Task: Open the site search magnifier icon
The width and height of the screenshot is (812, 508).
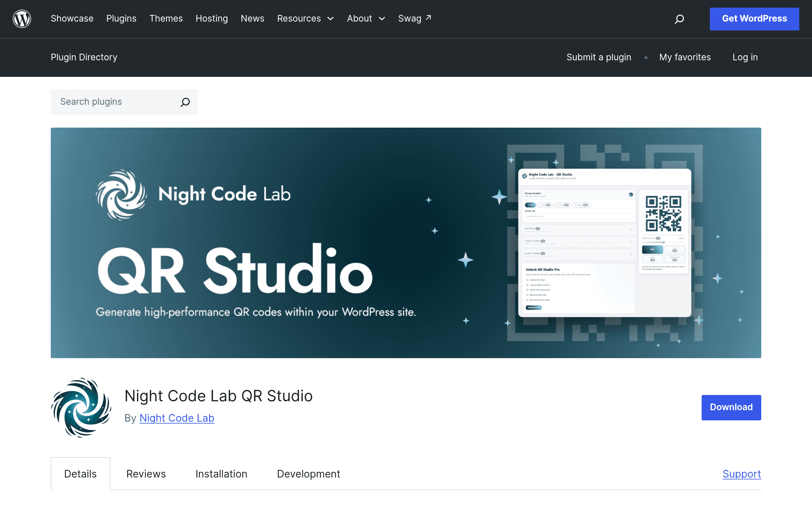Action: [x=679, y=19]
